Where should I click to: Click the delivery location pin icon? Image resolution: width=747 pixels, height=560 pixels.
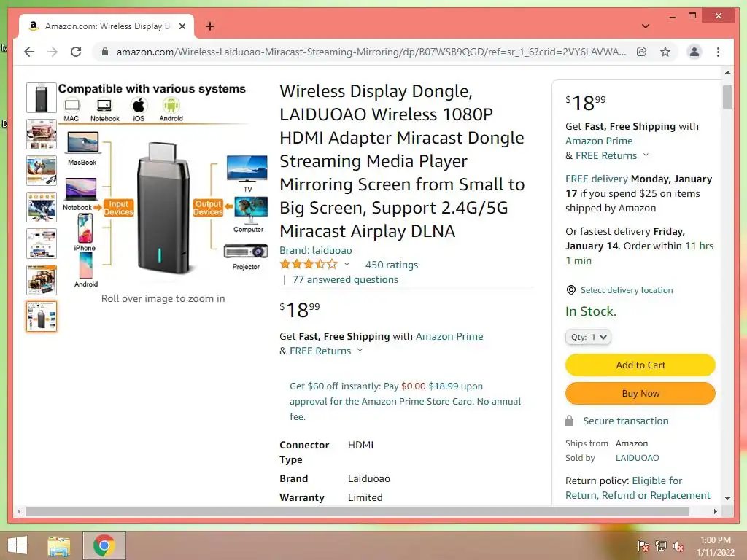pyautogui.click(x=570, y=290)
